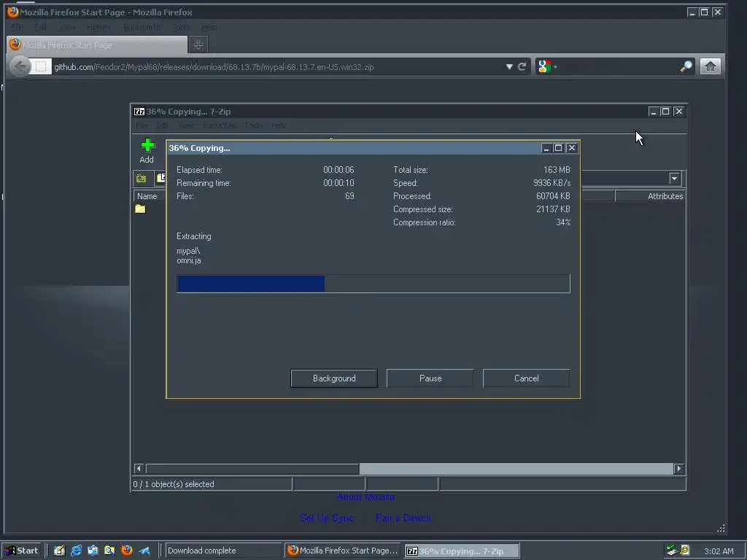
Task: Click the About Mozilla link
Action: point(366,497)
